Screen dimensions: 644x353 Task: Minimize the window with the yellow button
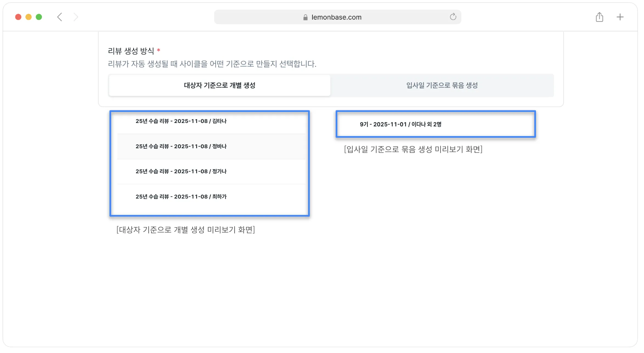click(29, 17)
